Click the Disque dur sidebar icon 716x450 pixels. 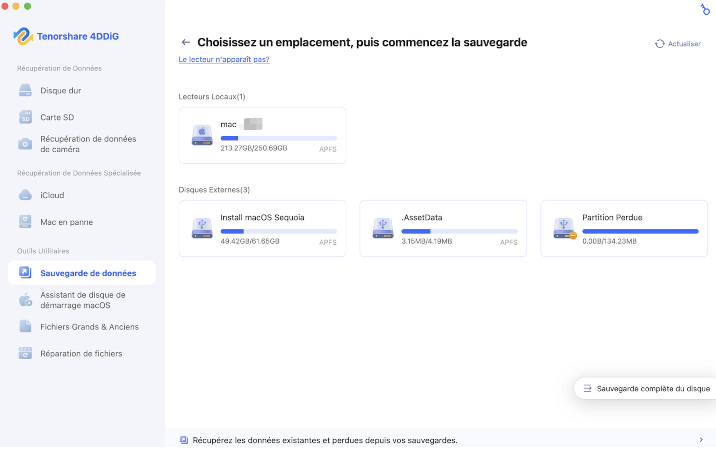[x=26, y=91]
